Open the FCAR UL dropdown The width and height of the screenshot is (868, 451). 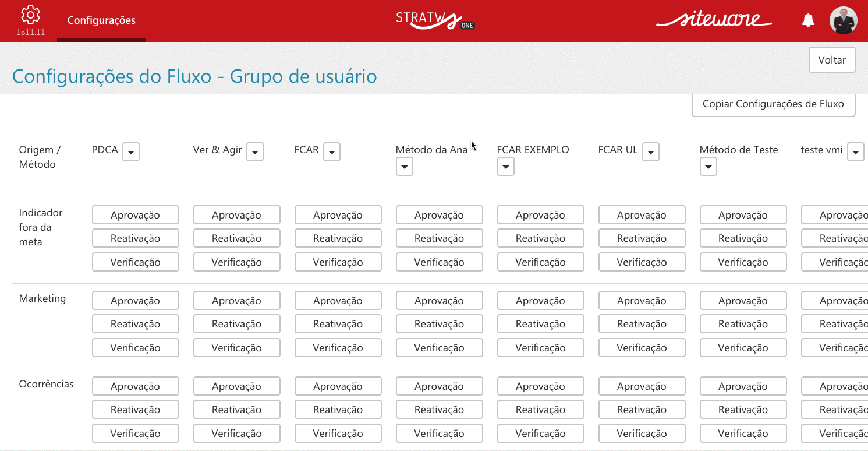651,152
